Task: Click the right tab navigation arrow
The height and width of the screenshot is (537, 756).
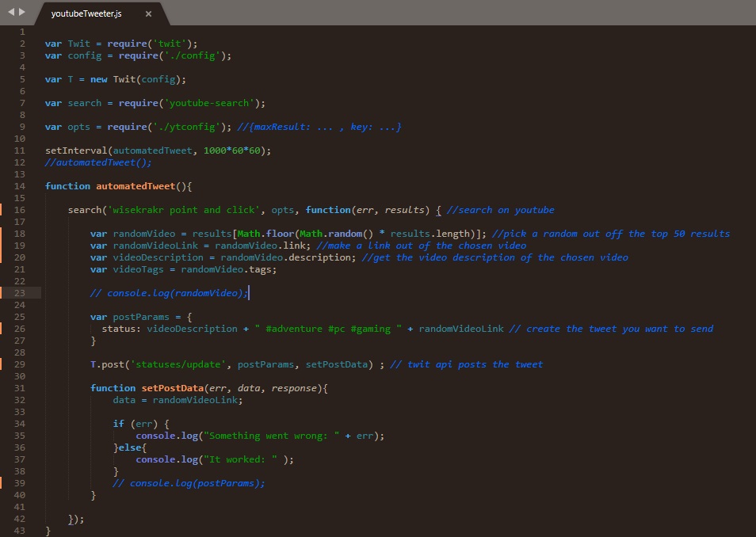Action: click(21, 12)
